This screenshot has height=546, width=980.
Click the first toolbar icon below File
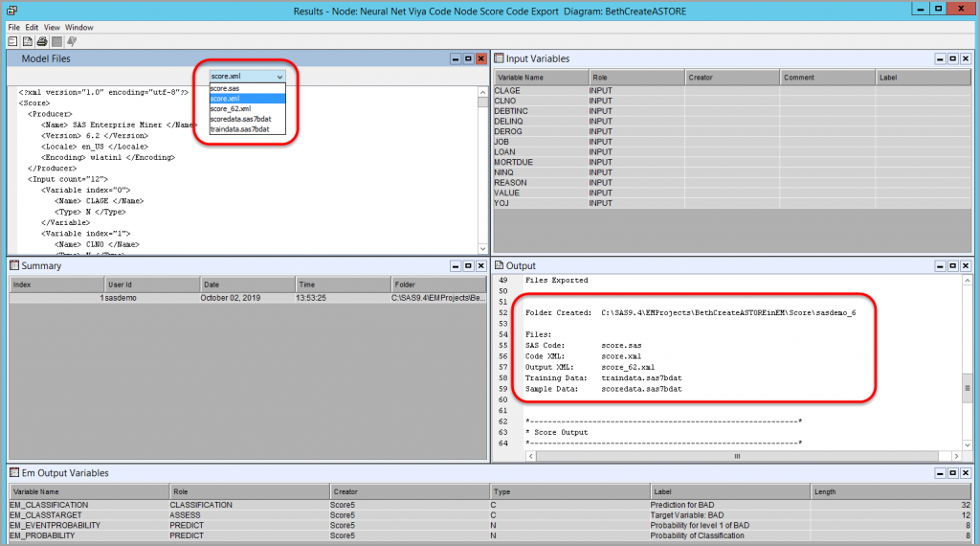click(x=12, y=41)
